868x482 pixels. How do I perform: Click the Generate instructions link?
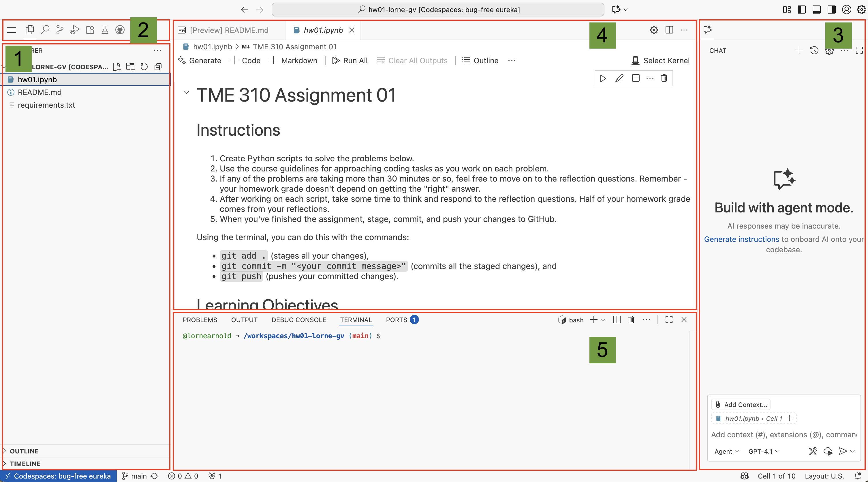pos(741,239)
